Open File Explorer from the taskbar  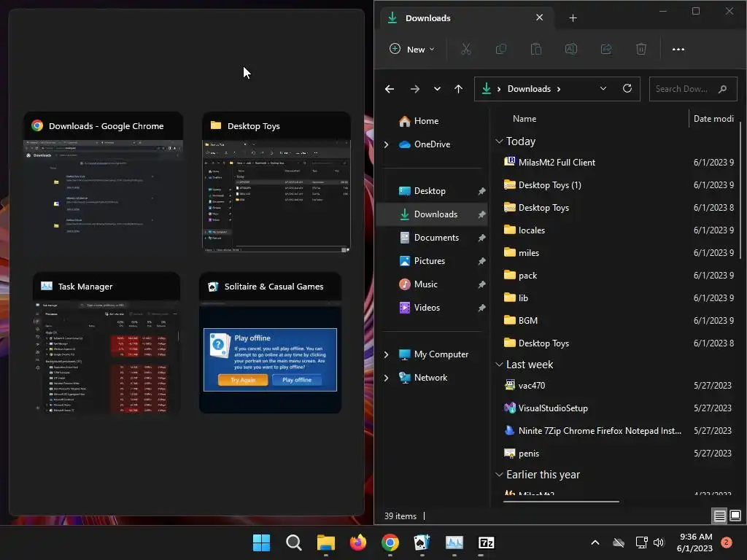pos(326,542)
